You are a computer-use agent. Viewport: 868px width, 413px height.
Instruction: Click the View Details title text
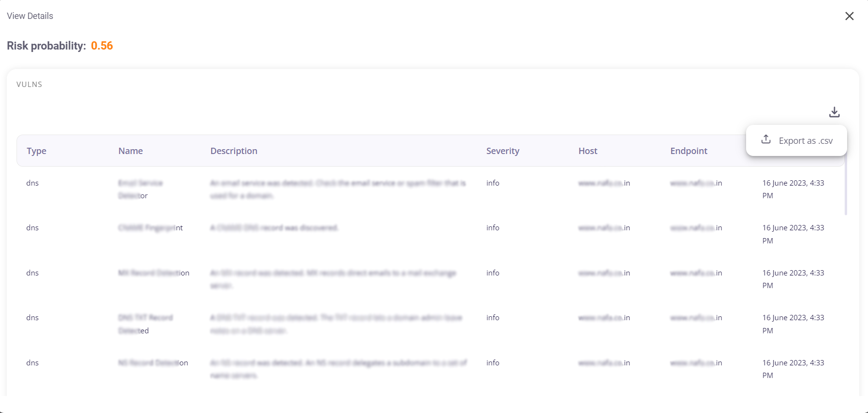[x=30, y=16]
